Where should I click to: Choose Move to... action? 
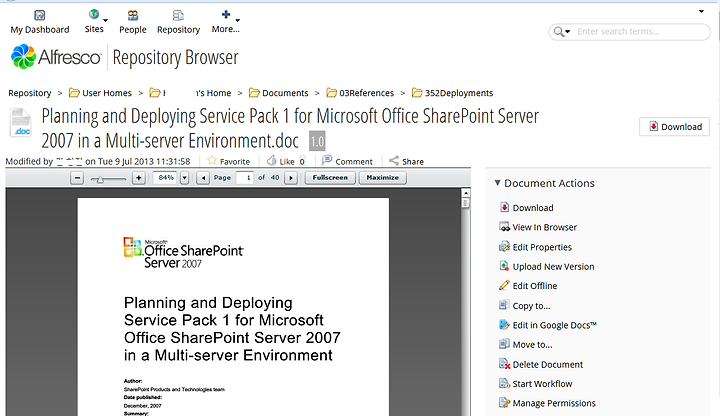tap(526, 344)
